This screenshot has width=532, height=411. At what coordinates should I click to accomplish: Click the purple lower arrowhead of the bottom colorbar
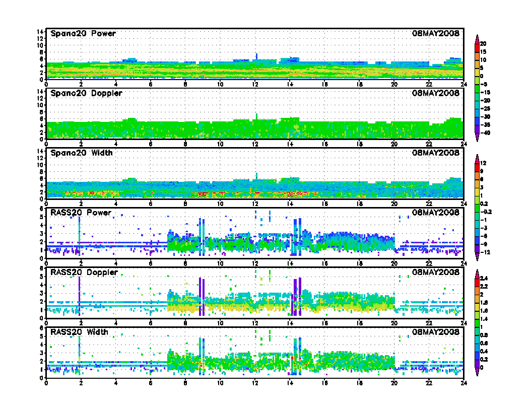[x=477, y=372]
